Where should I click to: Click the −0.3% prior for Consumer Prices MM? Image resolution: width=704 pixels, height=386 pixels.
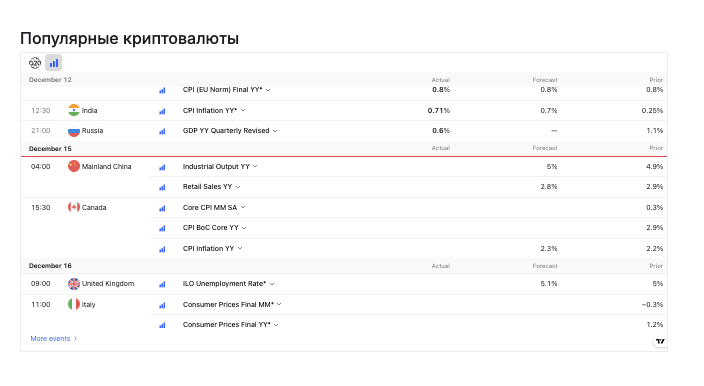pyautogui.click(x=652, y=304)
